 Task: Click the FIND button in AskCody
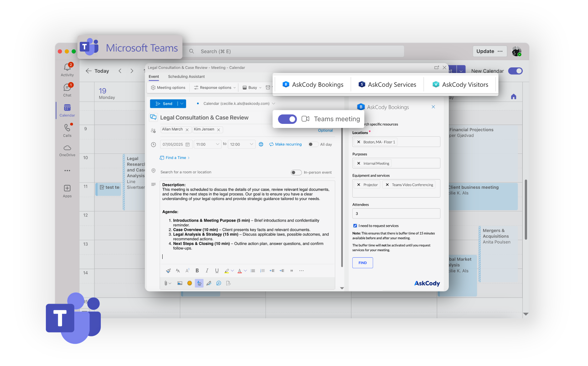(x=363, y=263)
